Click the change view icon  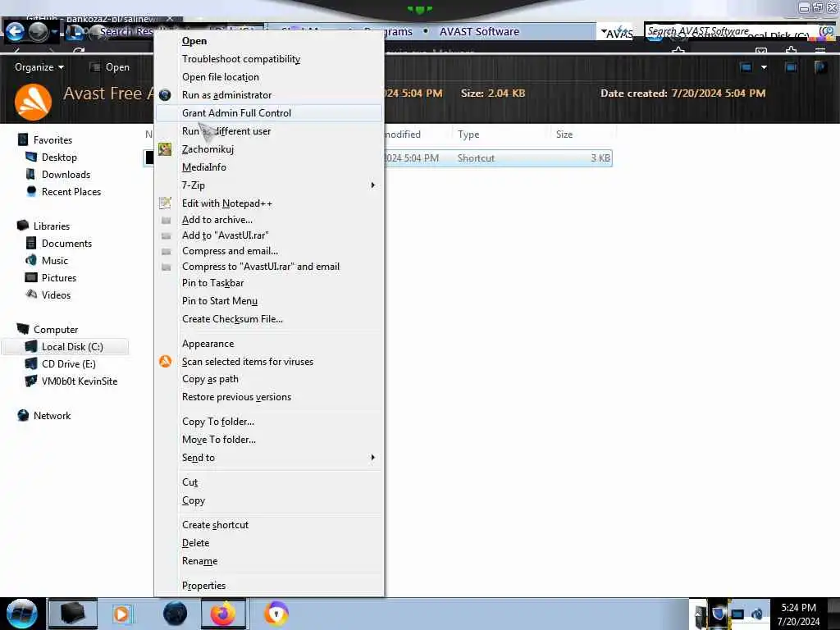point(746,67)
